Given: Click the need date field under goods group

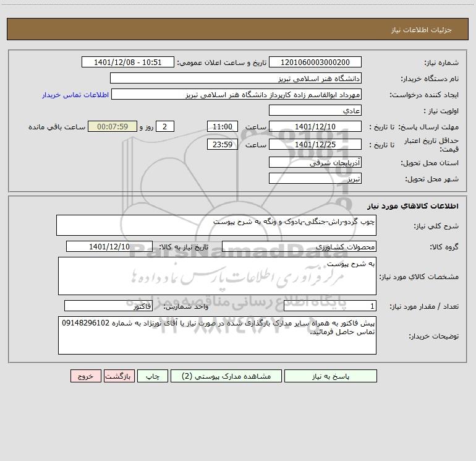Looking at the screenshot, I should [109, 246].
